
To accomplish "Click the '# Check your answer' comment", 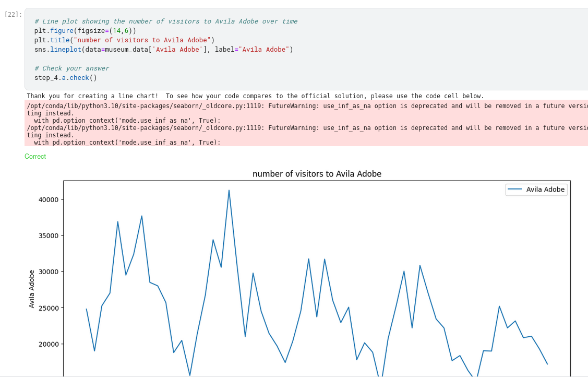I will pos(71,68).
